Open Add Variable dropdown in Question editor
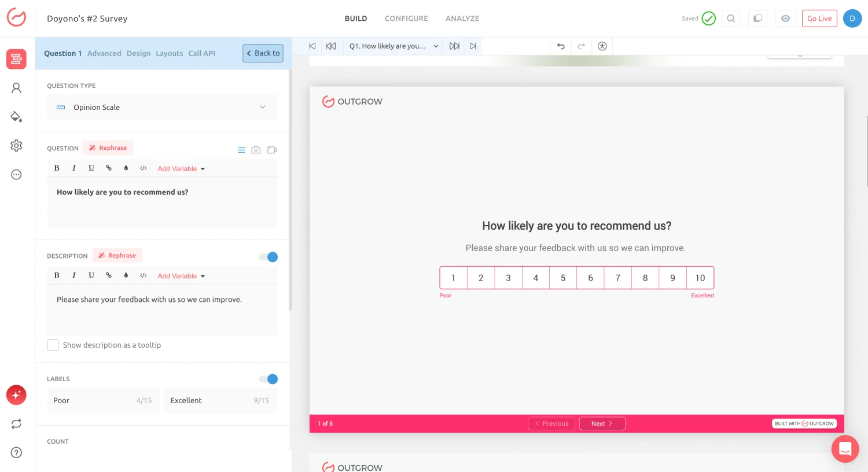Viewport: 868px width, 472px height. pos(181,169)
